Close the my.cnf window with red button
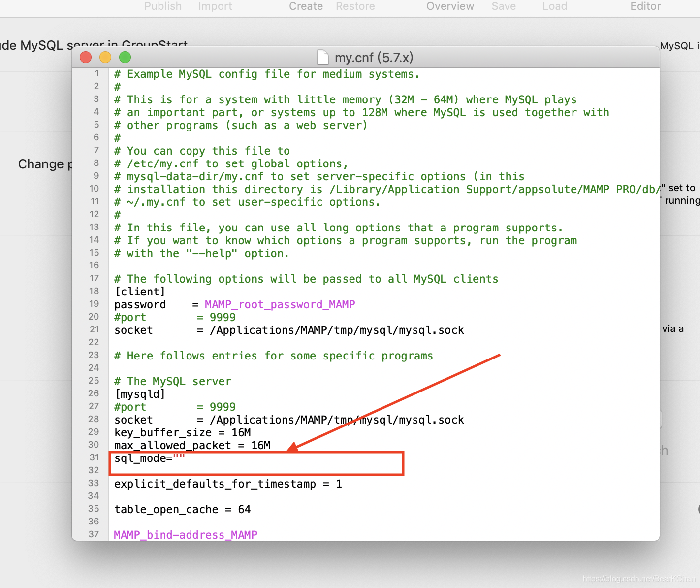The width and height of the screenshot is (700, 588). (x=86, y=57)
